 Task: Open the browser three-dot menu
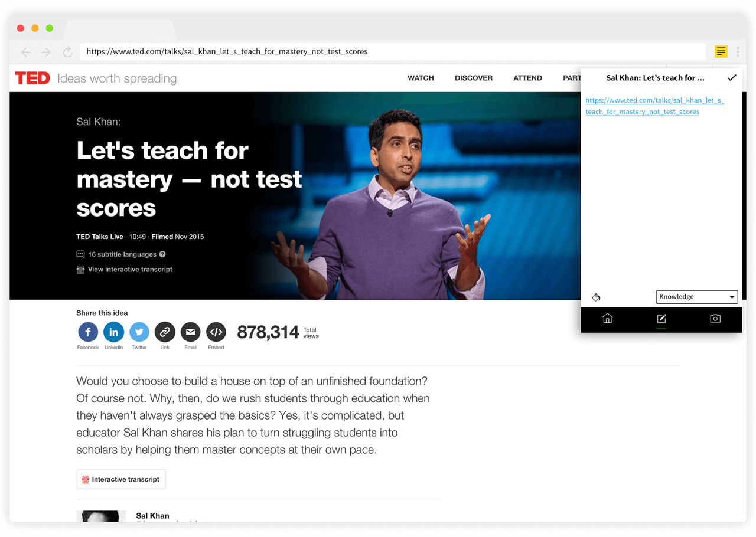(738, 51)
